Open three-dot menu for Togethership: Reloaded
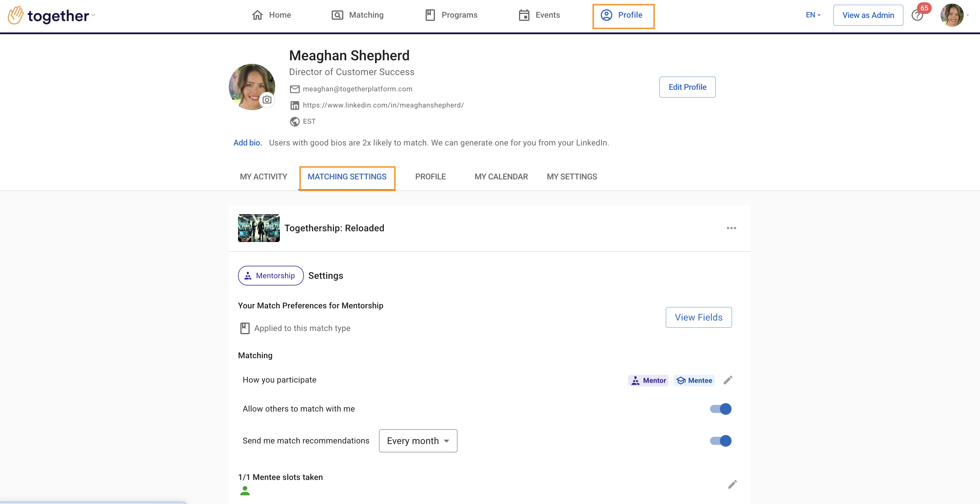980x504 pixels. coord(731,228)
